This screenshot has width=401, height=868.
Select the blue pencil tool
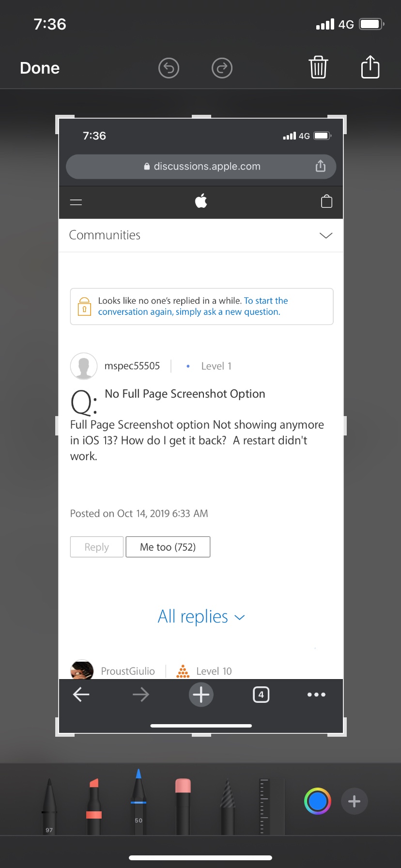(139, 801)
